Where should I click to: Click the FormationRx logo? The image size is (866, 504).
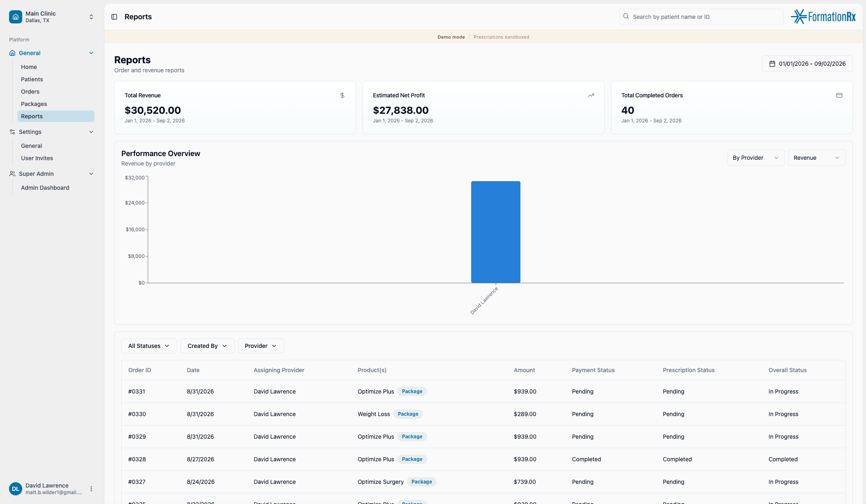pyautogui.click(x=823, y=17)
